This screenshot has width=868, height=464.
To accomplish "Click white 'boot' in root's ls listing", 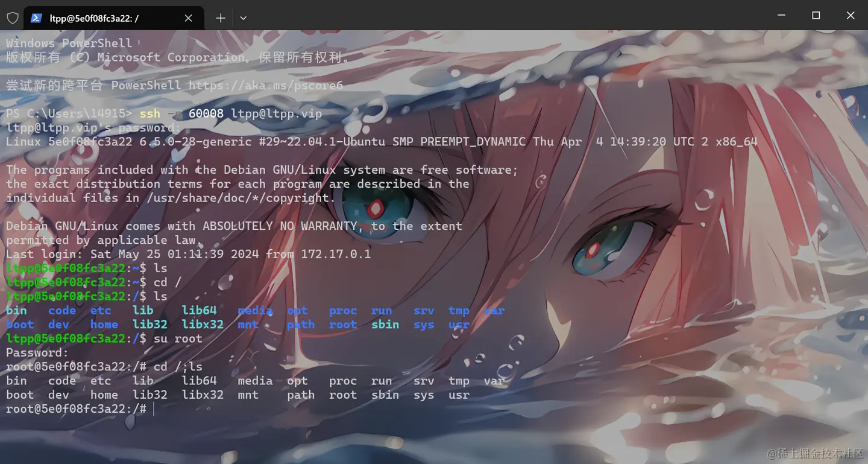I will (20, 395).
